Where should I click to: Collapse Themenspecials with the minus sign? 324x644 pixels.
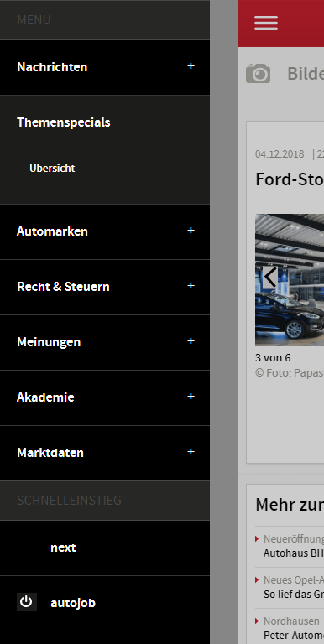[192, 122]
